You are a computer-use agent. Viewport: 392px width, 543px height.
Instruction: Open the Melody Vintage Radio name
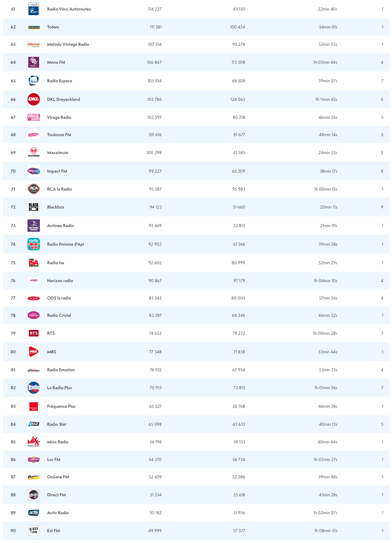point(68,44)
